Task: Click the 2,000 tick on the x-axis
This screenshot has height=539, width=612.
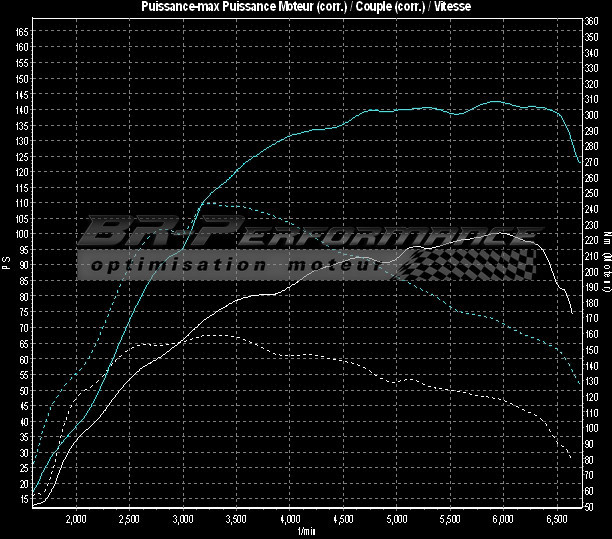Action: 75,520
